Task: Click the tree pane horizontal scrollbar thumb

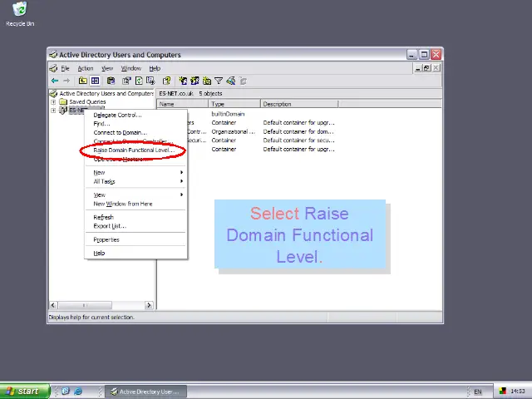Action: click(85, 305)
